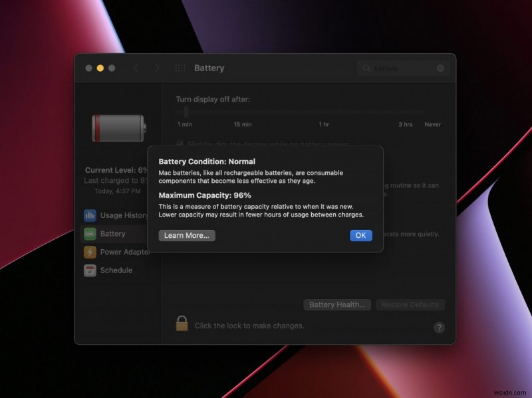Viewport: 532px width, 398px height.
Task: Click the green Battery sidebar icon
Action: [90, 234]
